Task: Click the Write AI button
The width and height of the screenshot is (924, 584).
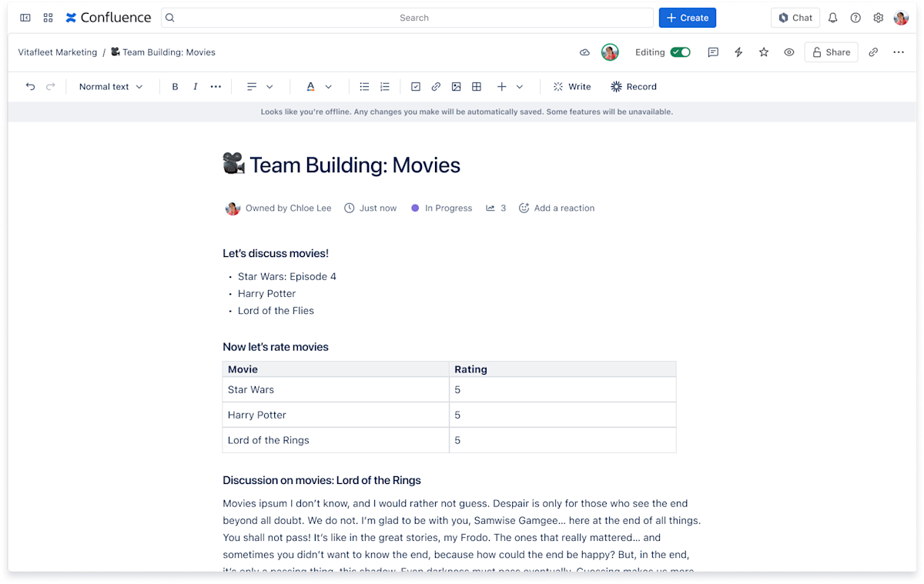Action: point(572,87)
